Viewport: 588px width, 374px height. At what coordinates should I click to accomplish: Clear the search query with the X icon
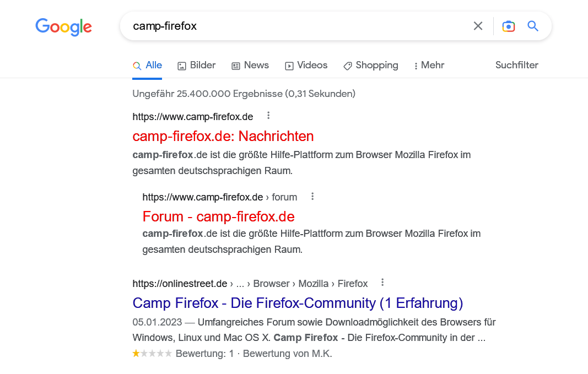478,26
